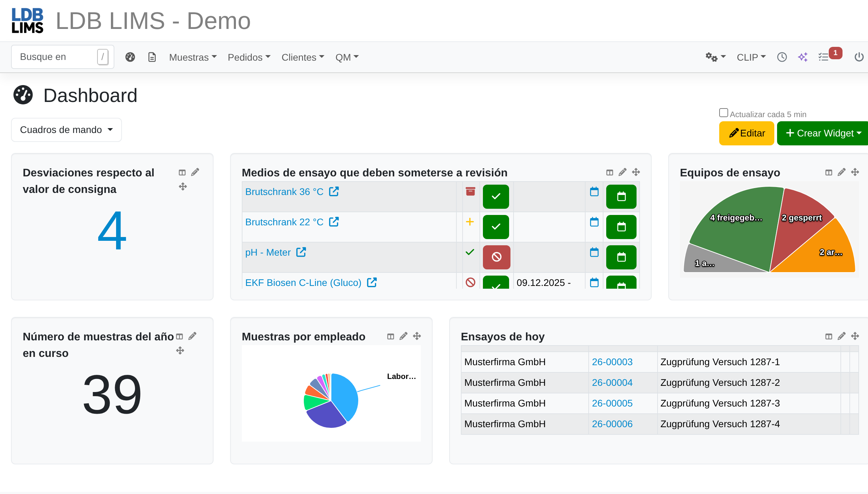Click columns icon on Equipos de ensayo widget

coord(829,173)
